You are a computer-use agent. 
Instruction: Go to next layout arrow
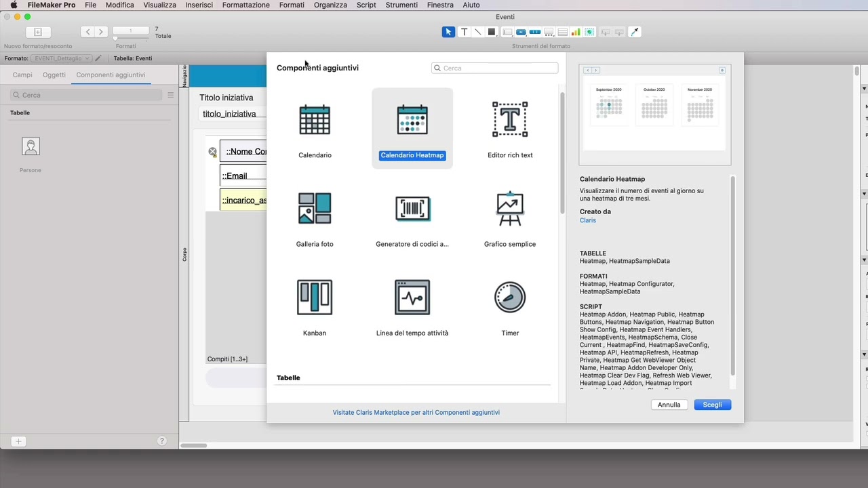tap(101, 32)
